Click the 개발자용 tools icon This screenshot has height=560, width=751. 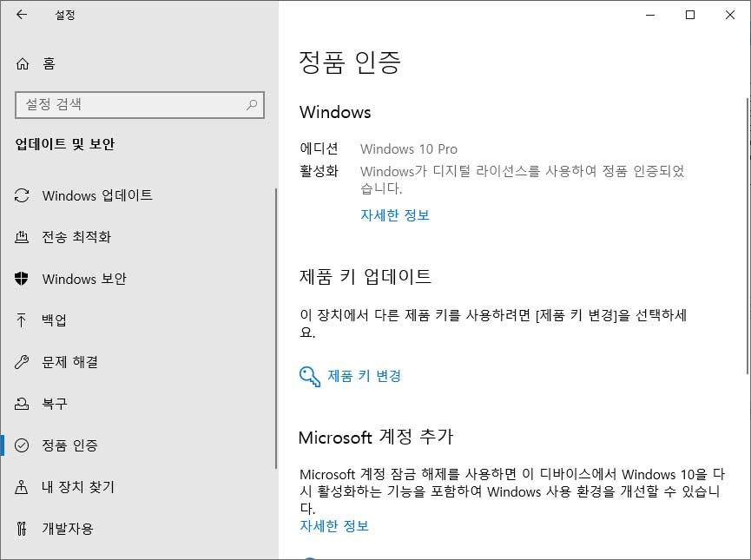[22, 529]
